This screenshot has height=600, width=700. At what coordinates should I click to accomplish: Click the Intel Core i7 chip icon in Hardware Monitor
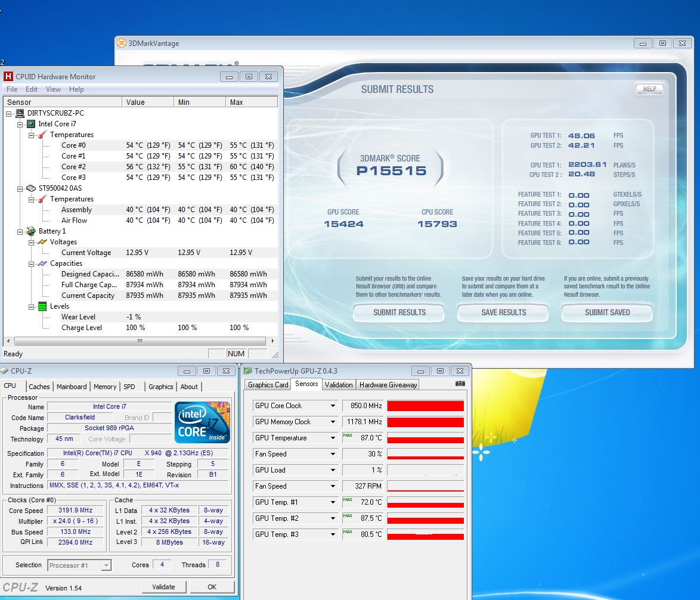31,124
